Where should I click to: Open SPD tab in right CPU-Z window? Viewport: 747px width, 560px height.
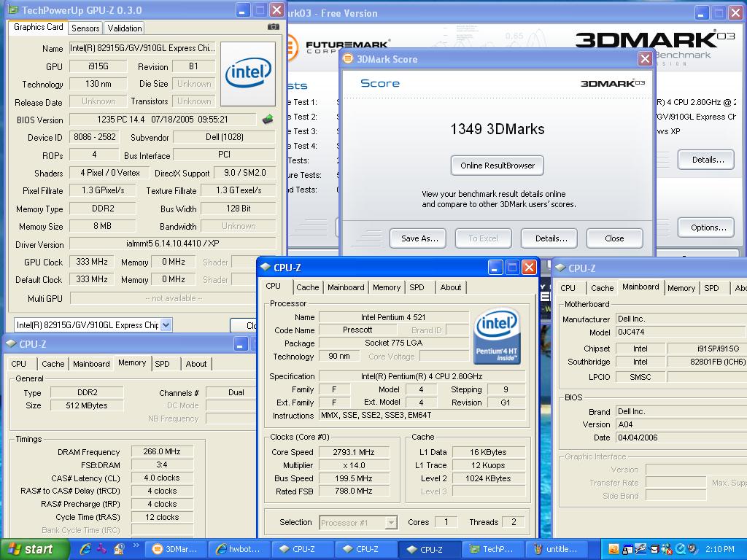click(712, 288)
